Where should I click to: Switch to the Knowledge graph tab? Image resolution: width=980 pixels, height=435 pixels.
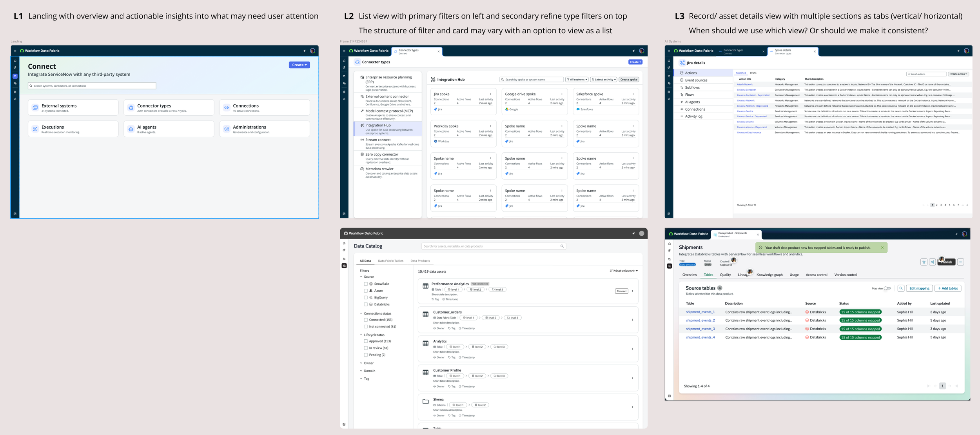click(769, 275)
